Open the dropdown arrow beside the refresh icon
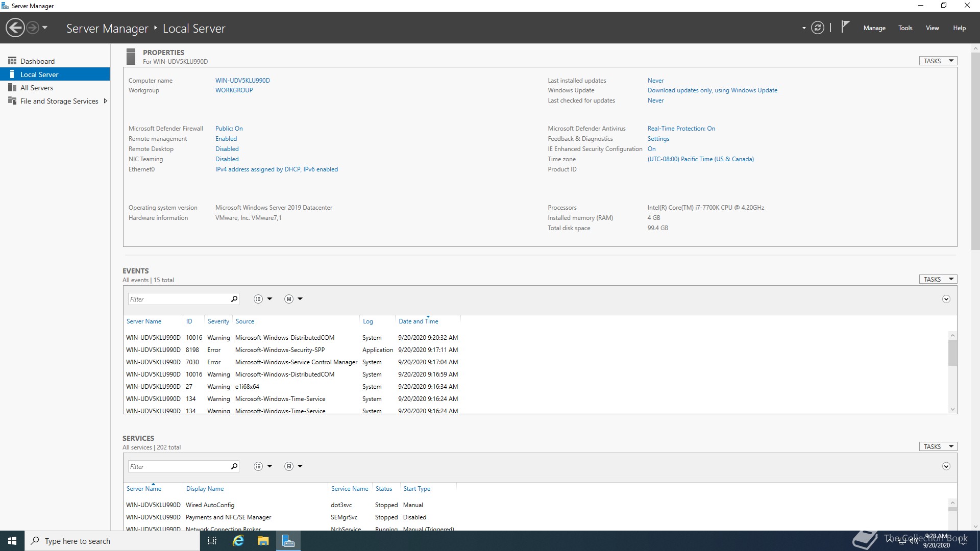Screen dimensions: 980x551 pos(804,28)
